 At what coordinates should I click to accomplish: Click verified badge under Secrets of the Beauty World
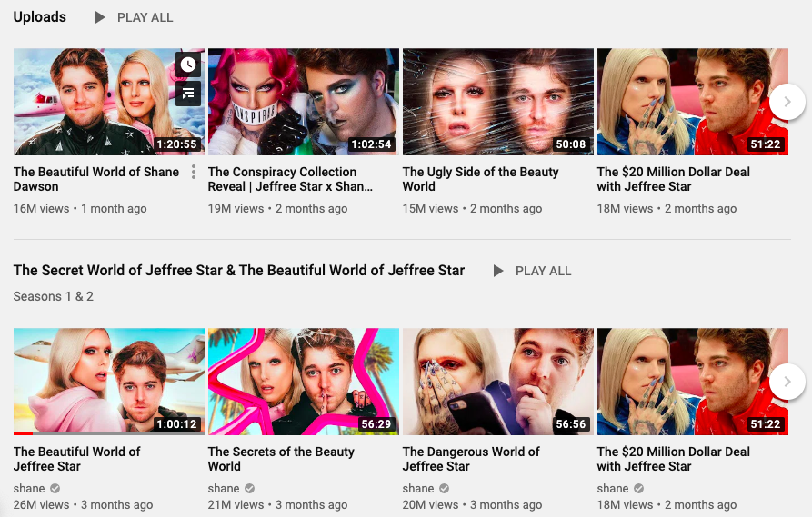(250, 489)
